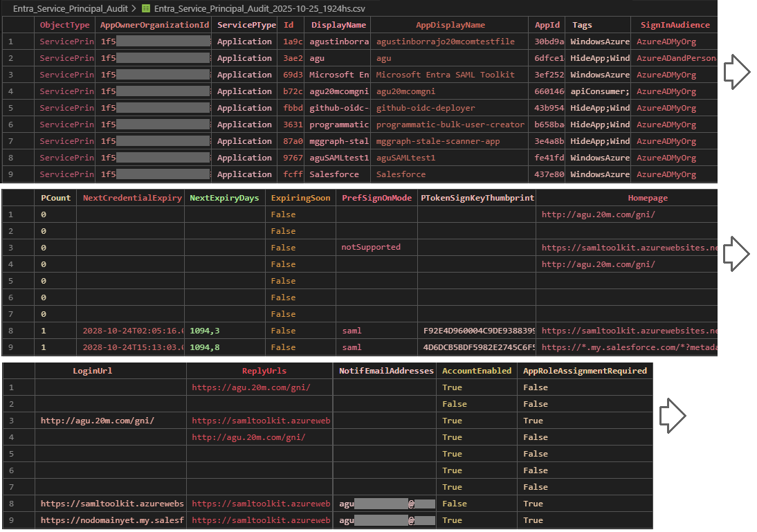Select the notSupported PrefSignOnMode cell
This screenshot has height=532, width=757.
(370, 248)
